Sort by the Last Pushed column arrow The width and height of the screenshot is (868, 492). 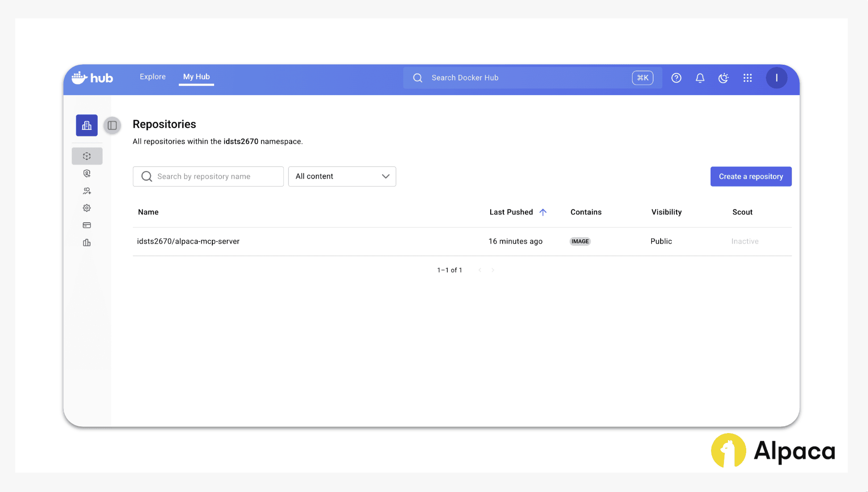click(x=543, y=212)
